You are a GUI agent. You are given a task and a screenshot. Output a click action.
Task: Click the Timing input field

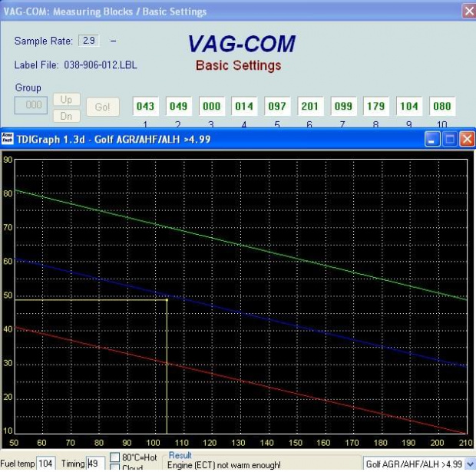coord(96,464)
